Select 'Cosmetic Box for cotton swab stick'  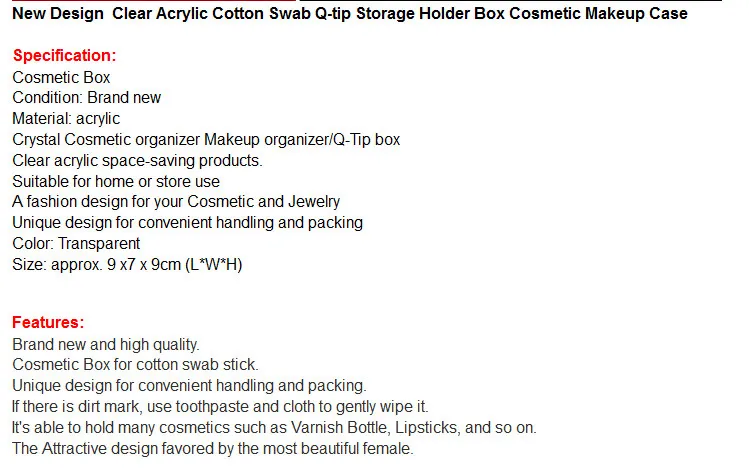[x=135, y=364]
